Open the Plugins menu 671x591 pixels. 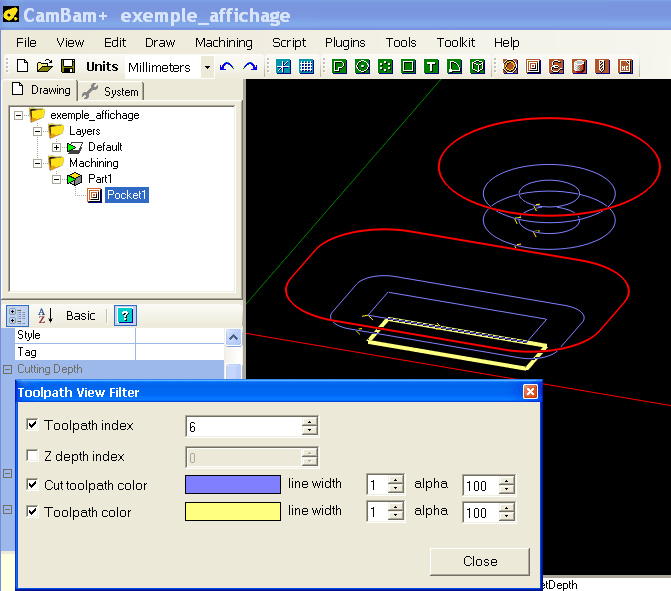pos(345,42)
